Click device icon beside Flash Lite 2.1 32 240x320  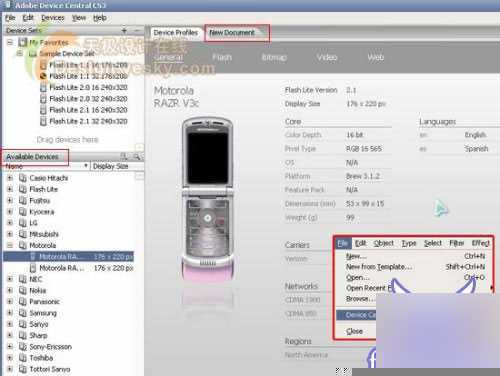tap(43, 121)
